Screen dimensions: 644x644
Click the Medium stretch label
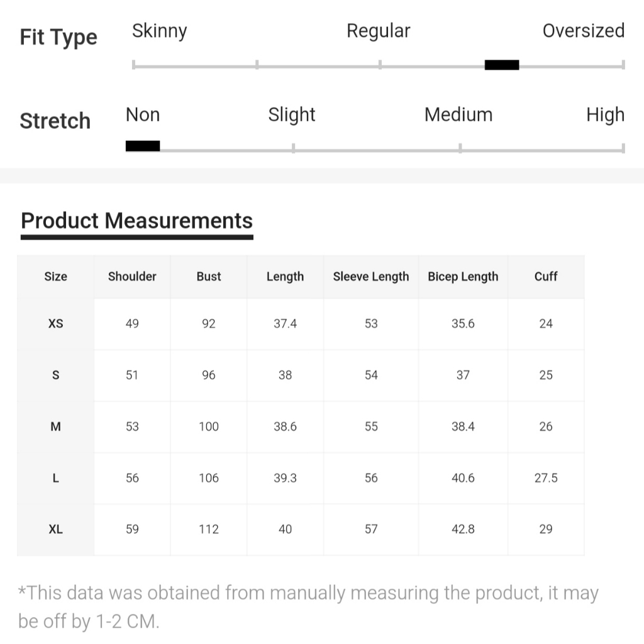click(458, 114)
